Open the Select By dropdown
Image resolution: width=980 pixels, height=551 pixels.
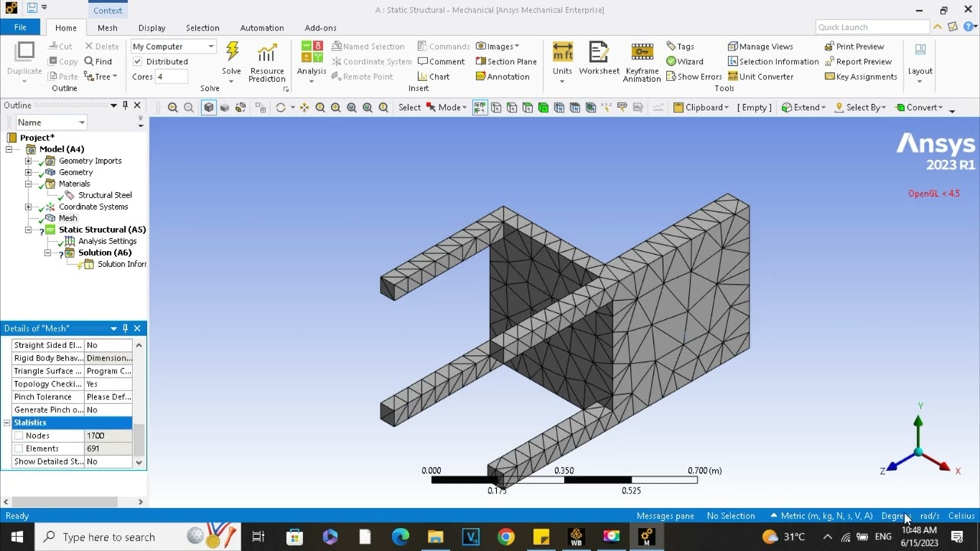point(860,108)
